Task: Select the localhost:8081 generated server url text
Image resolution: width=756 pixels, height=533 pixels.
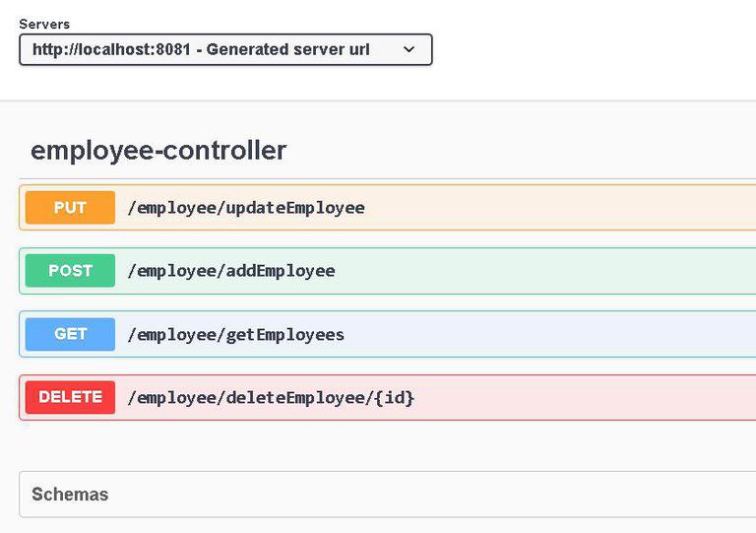Action: [x=201, y=49]
